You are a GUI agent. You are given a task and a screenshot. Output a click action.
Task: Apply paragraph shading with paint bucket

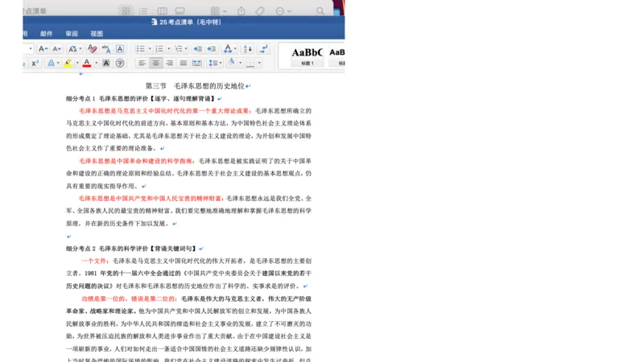232,63
